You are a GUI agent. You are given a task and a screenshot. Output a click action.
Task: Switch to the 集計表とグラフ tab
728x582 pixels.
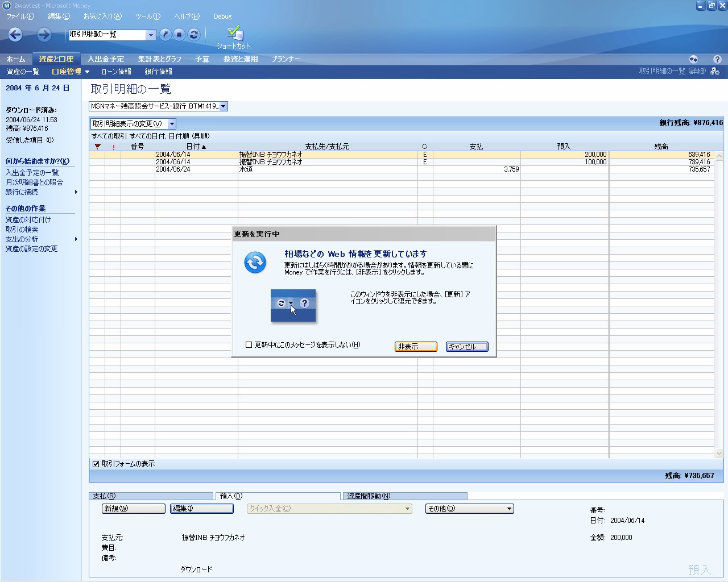click(x=159, y=59)
